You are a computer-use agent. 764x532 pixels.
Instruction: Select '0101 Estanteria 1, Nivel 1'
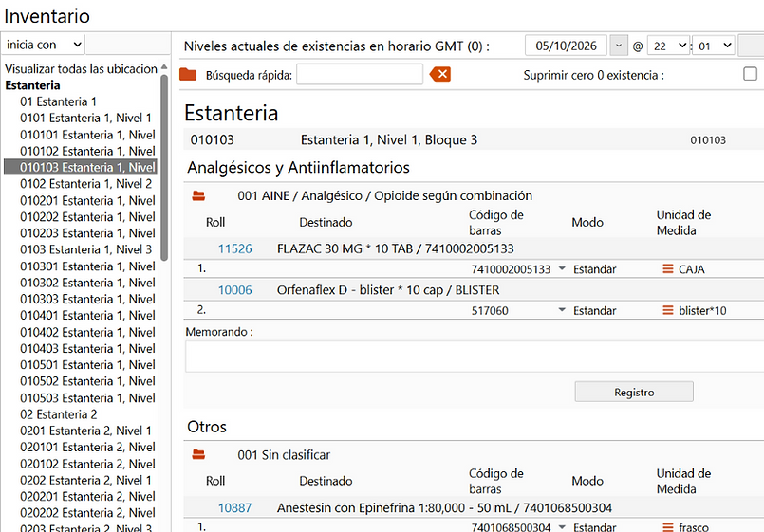tap(85, 118)
